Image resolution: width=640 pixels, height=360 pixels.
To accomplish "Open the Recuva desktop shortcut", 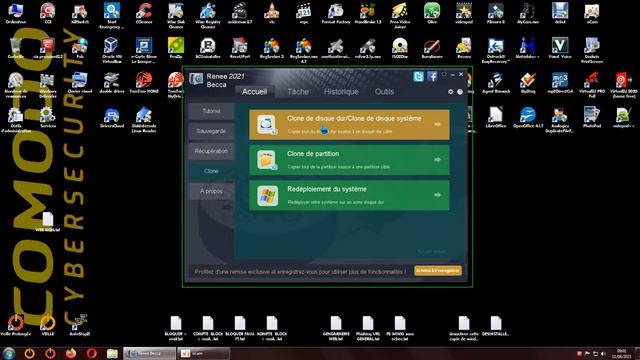I will 464,48.
